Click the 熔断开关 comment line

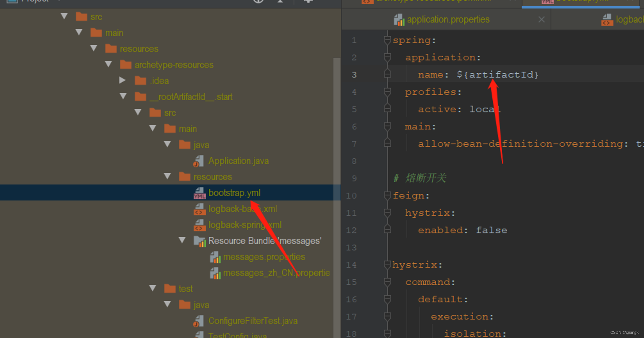[420, 178]
